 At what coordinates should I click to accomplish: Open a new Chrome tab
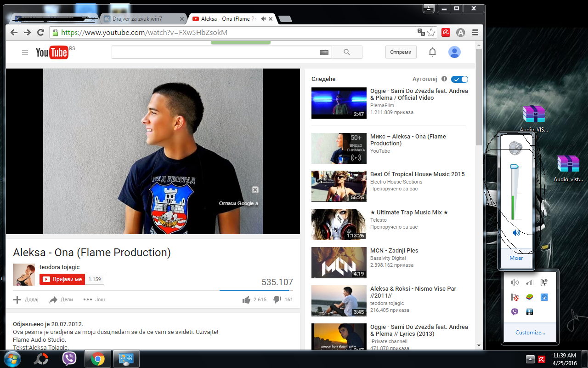[x=285, y=19]
